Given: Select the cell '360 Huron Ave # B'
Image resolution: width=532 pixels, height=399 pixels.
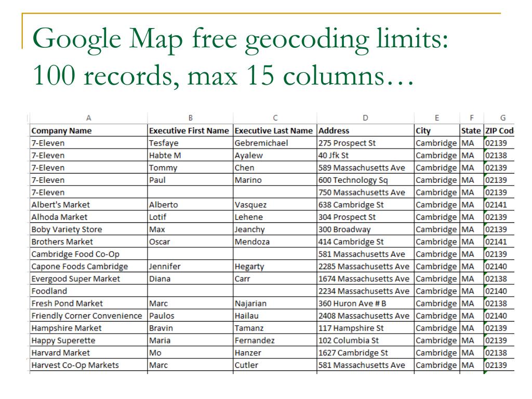Looking at the screenshot, I should [x=365, y=303].
